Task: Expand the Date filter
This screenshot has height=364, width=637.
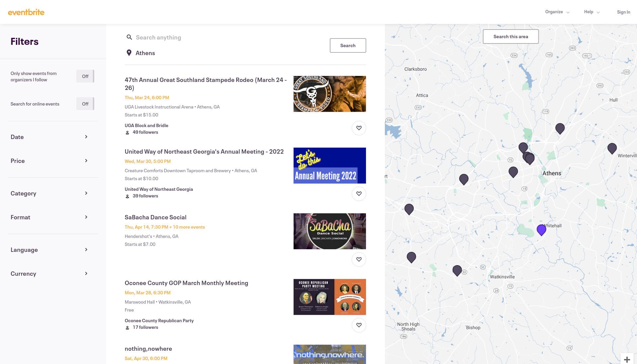Action: [x=50, y=137]
